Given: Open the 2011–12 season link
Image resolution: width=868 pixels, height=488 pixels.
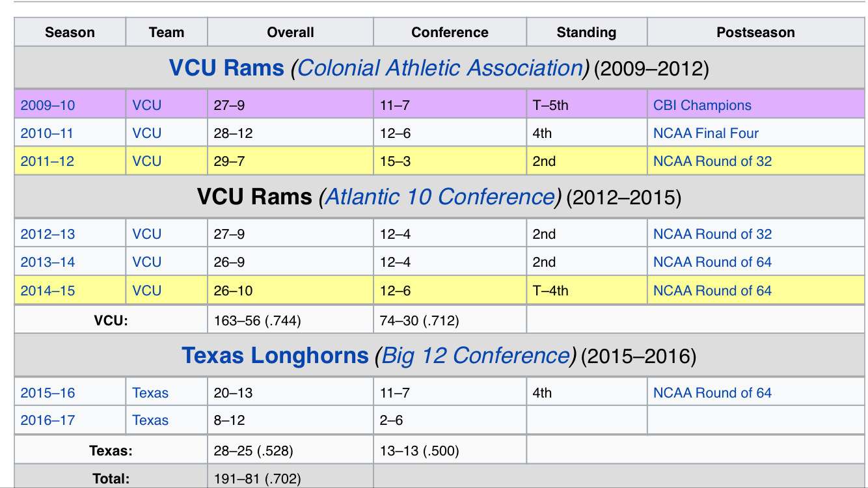Looking at the screenshot, I should (x=47, y=161).
